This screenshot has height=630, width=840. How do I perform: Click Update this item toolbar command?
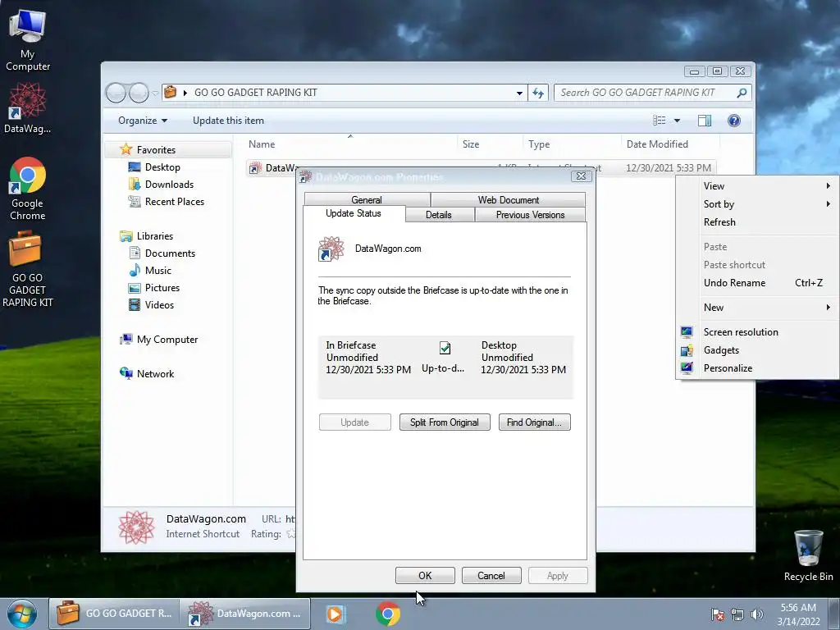click(228, 121)
